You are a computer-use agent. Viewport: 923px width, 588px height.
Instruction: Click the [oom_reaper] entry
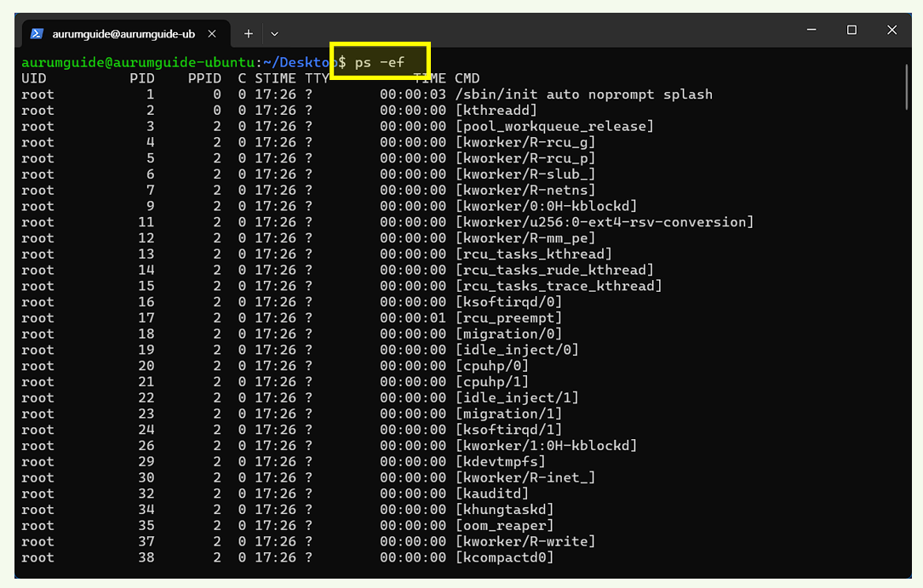pyautogui.click(x=504, y=525)
